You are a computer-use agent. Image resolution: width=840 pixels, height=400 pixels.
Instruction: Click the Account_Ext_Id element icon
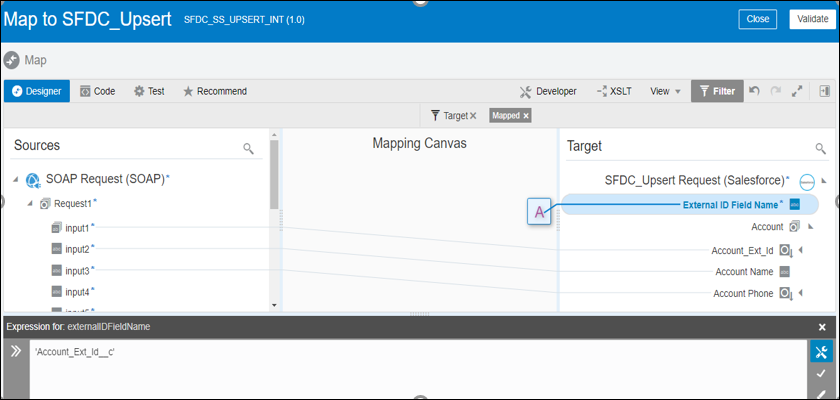(x=786, y=251)
